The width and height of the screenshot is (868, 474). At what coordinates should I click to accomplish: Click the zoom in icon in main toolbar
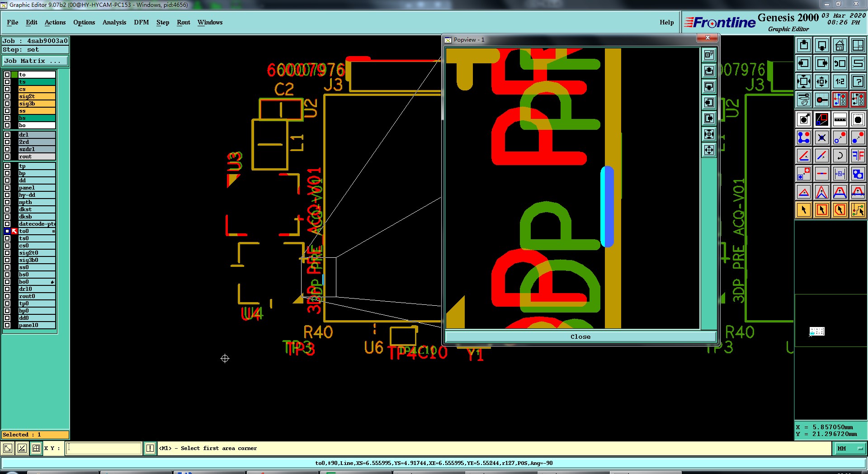click(804, 81)
